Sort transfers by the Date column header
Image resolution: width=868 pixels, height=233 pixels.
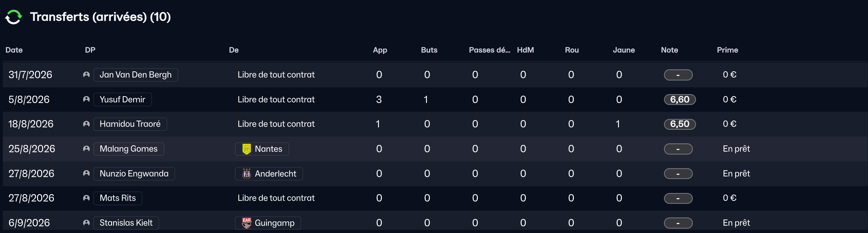[x=14, y=50]
